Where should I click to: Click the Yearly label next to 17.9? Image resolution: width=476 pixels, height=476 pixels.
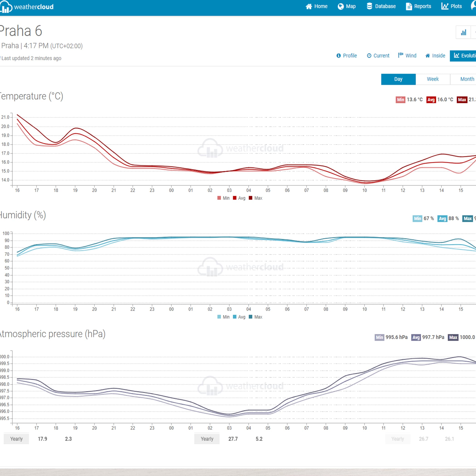pyautogui.click(x=16, y=439)
